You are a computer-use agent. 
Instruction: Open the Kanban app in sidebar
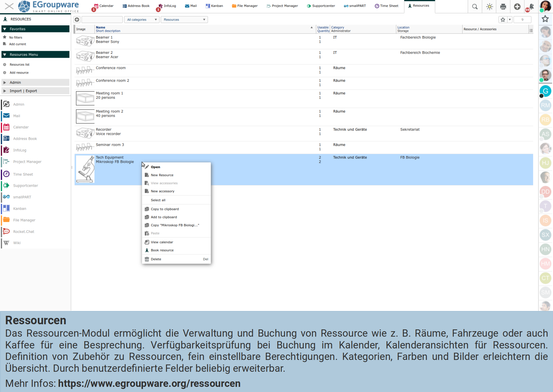click(20, 209)
